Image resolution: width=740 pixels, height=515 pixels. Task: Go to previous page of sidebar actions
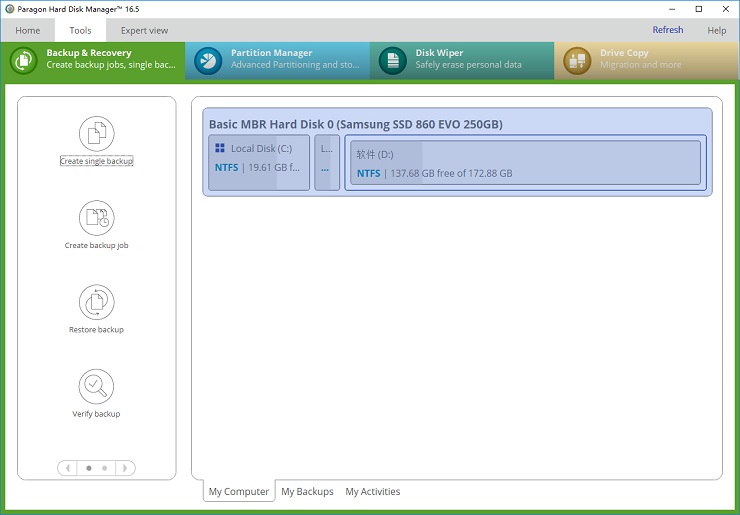(67, 468)
